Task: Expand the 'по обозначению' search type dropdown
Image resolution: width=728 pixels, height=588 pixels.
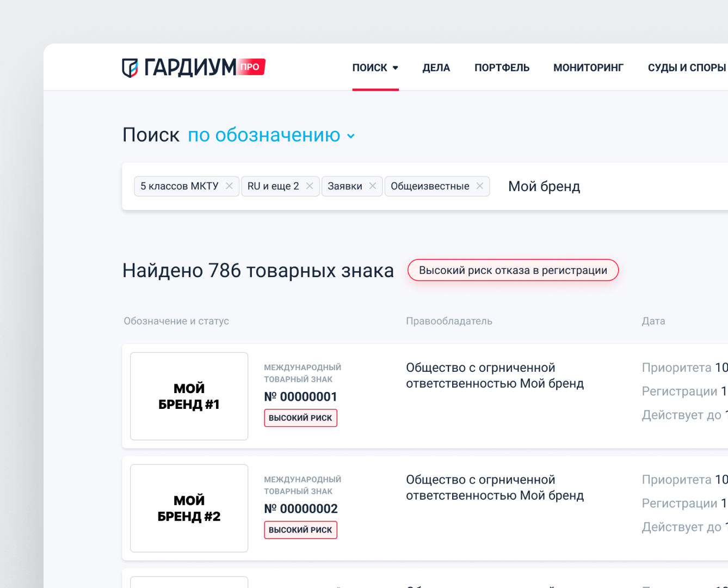Action: pyautogui.click(x=351, y=136)
